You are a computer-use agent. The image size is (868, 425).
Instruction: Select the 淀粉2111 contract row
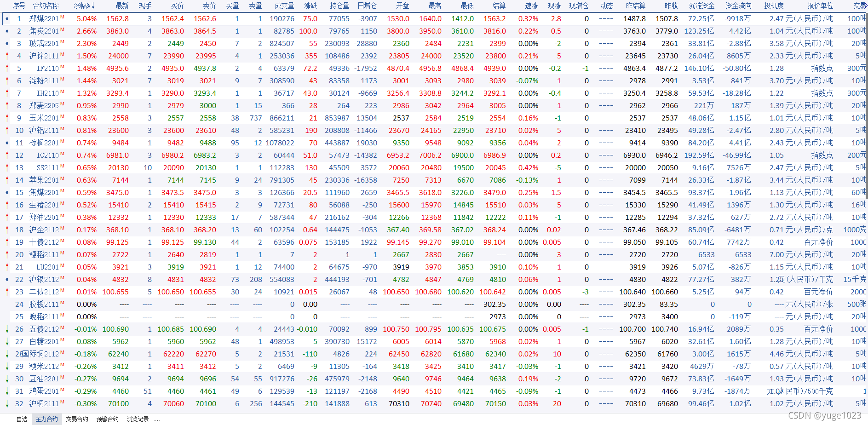434,81
